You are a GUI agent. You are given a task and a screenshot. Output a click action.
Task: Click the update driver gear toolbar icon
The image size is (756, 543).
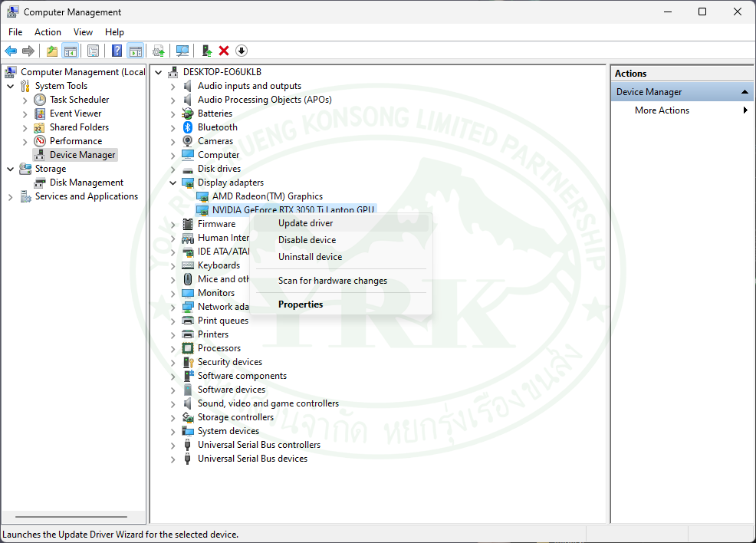coord(159,51)
